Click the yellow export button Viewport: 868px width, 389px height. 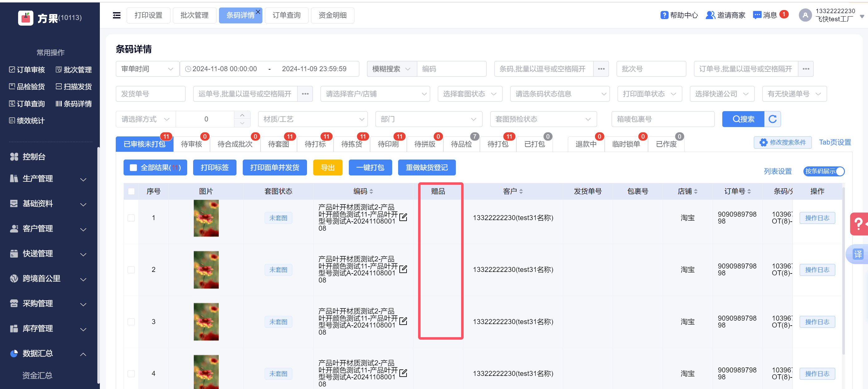point(327,168)
